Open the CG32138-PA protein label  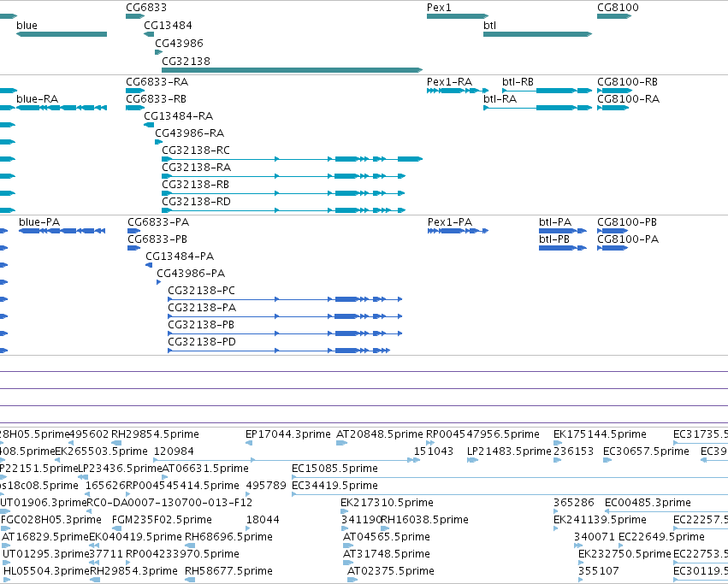pyautogui.click(x=202, y=309)
